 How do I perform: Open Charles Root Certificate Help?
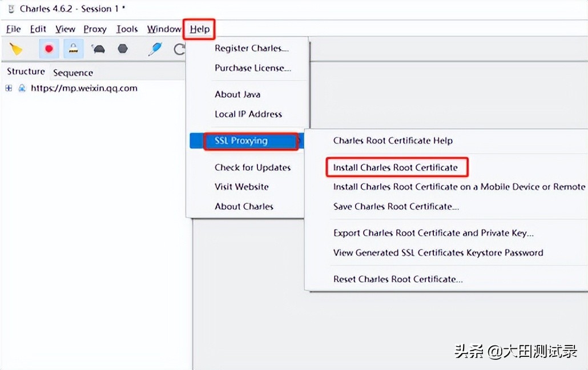pyautogui.click(x=393, y=140)
